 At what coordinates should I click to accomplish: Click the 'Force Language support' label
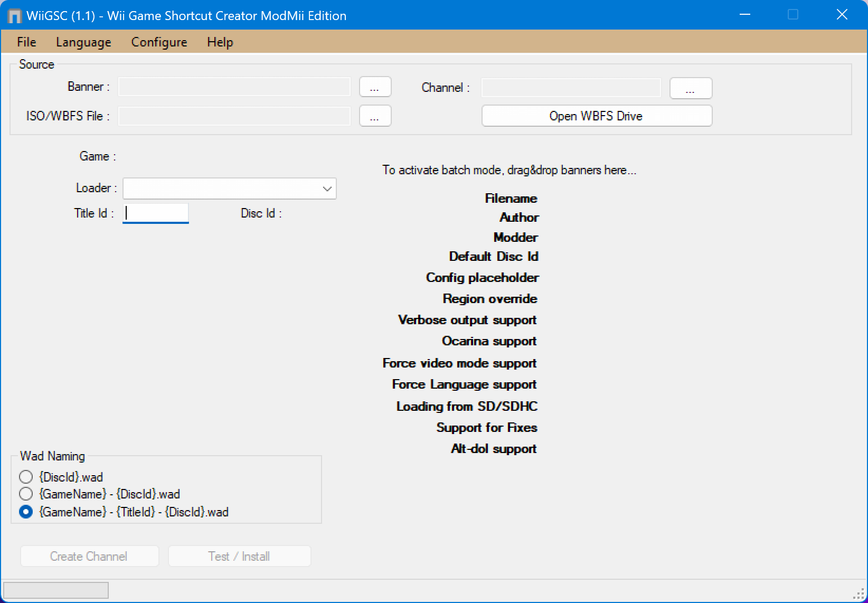point(464,384)
